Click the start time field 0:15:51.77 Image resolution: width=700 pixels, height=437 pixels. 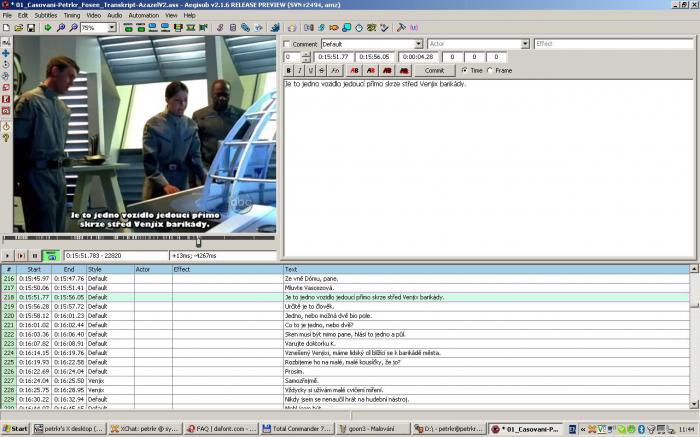[x=333, y=57]
